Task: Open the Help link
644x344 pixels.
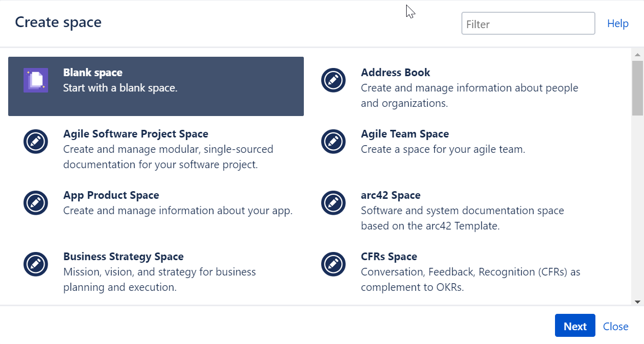Action: pyautogui.click(x=617, y=24)
